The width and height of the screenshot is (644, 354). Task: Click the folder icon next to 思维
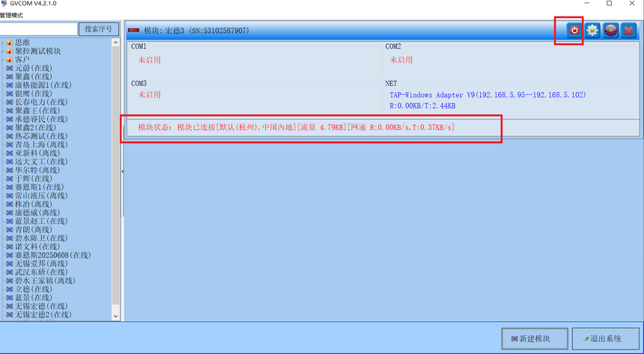coord(10,43)
